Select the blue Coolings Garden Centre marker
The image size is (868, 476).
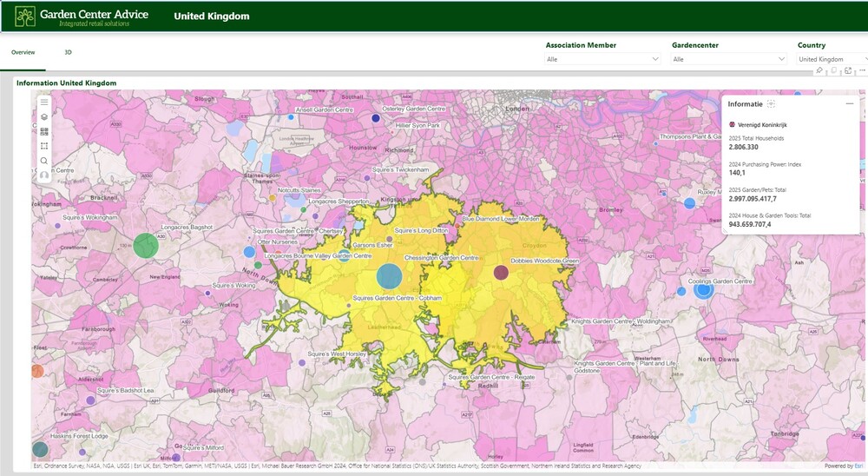pyautogui.click(x=704, y=290)
